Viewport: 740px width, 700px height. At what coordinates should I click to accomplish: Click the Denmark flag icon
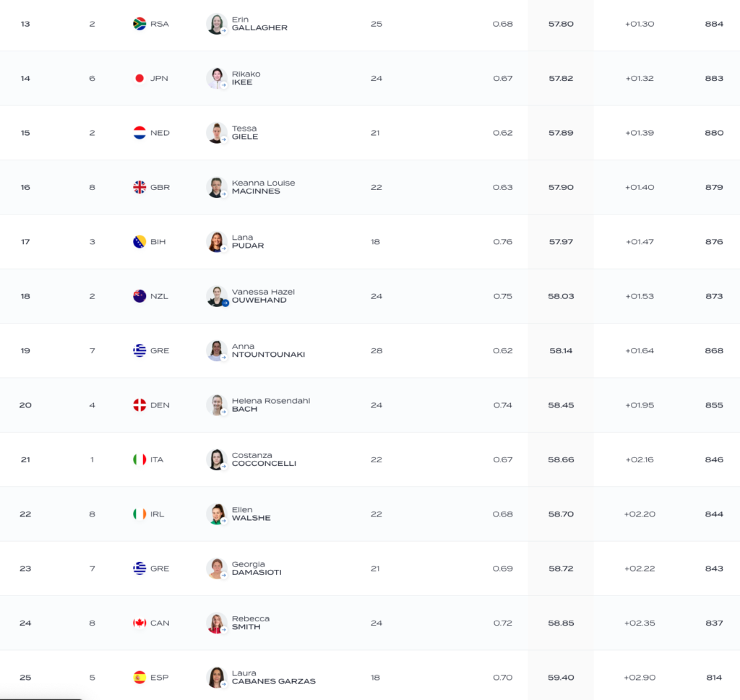click(139, 405)
